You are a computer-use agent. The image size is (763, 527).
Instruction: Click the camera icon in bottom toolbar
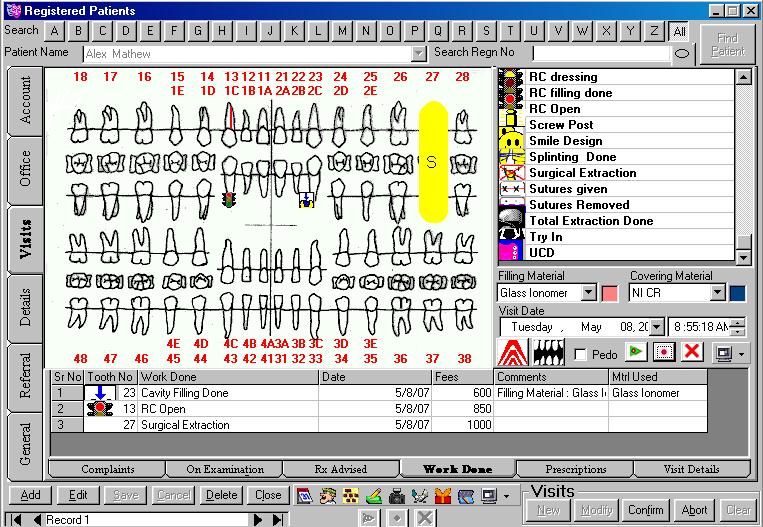click(x=397, y=496)
